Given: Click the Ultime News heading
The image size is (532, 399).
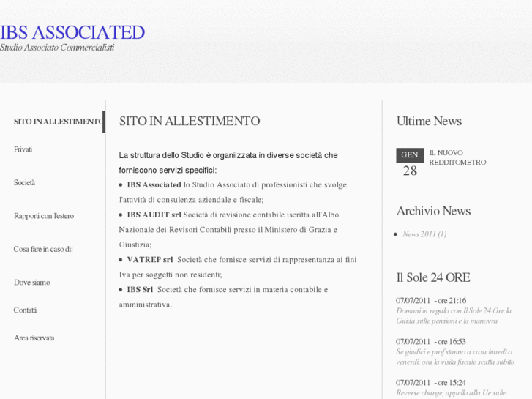Looking at the screenshot, I should click(x=429, y=122).
